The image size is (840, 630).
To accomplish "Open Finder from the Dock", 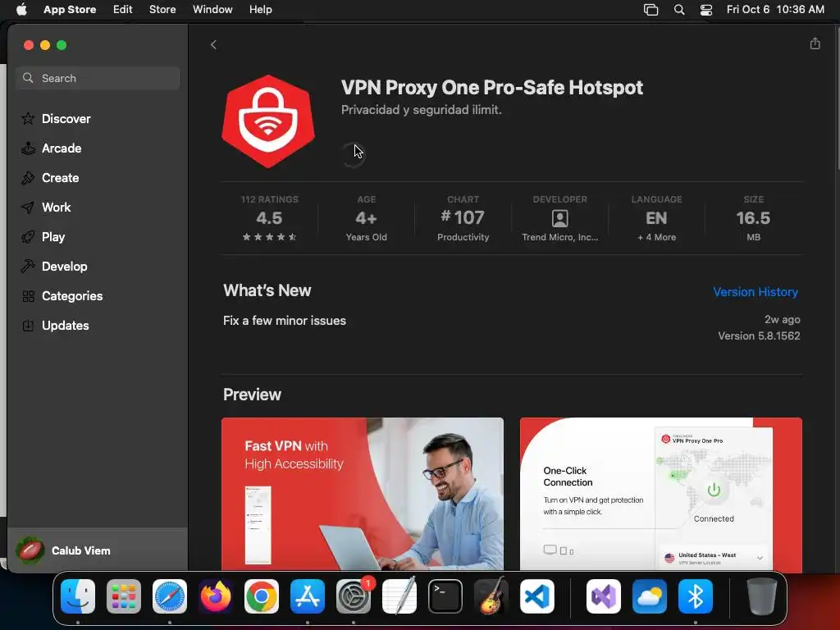I will coord(78,596).
